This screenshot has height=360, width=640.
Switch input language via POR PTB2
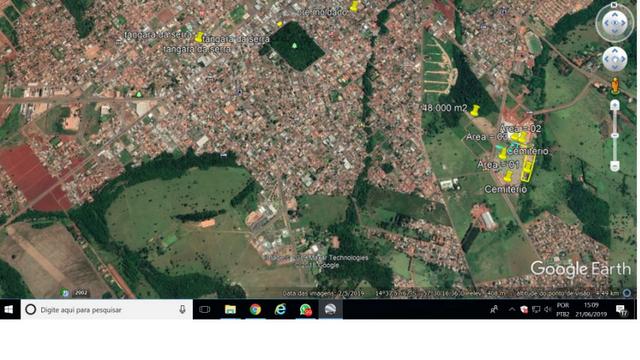click(563, 310)
